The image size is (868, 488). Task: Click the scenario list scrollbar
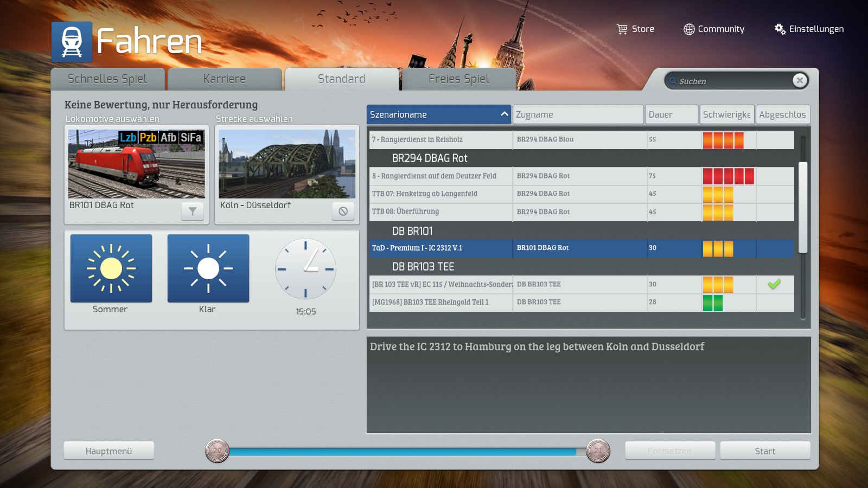(x=803, y=207)
